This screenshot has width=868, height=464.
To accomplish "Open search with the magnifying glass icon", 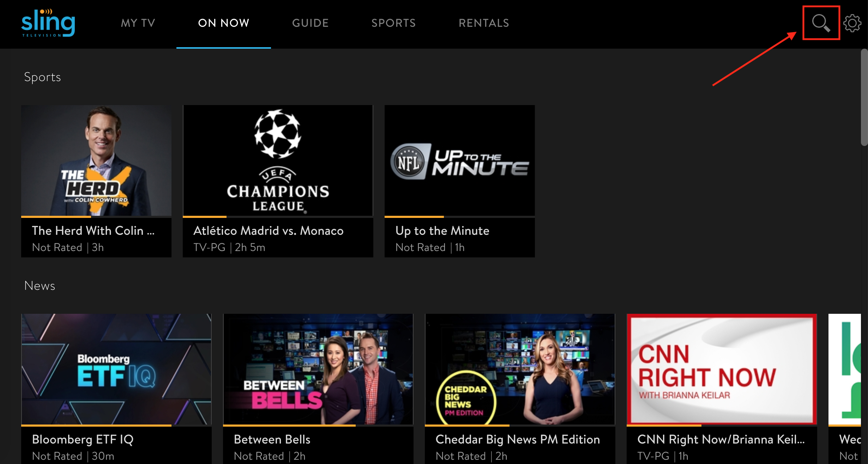I will (x=821, y=23).
